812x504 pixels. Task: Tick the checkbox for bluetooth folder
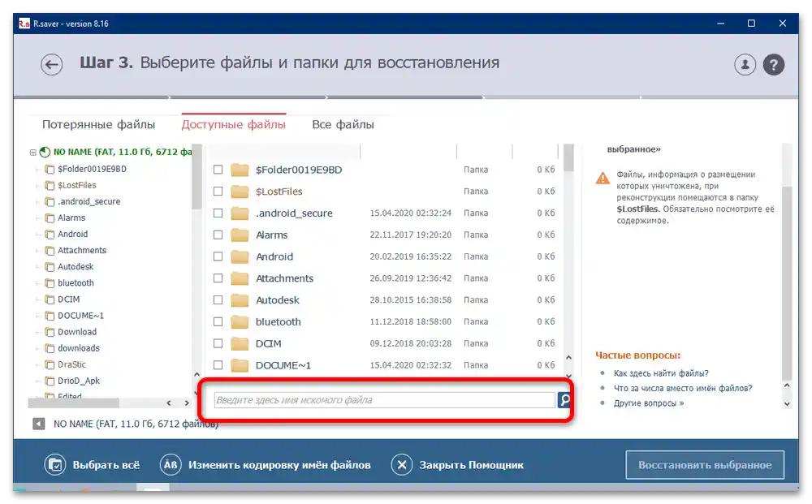point(218,322)
